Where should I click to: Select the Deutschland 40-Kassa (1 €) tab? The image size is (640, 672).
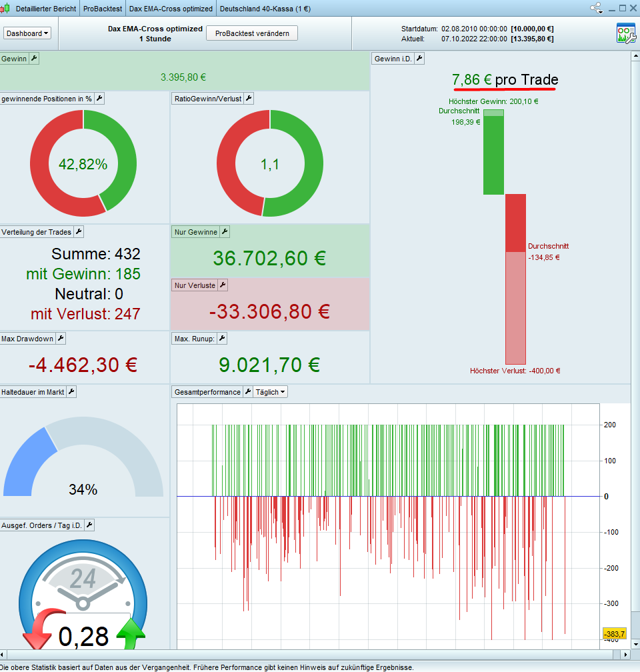265,9
